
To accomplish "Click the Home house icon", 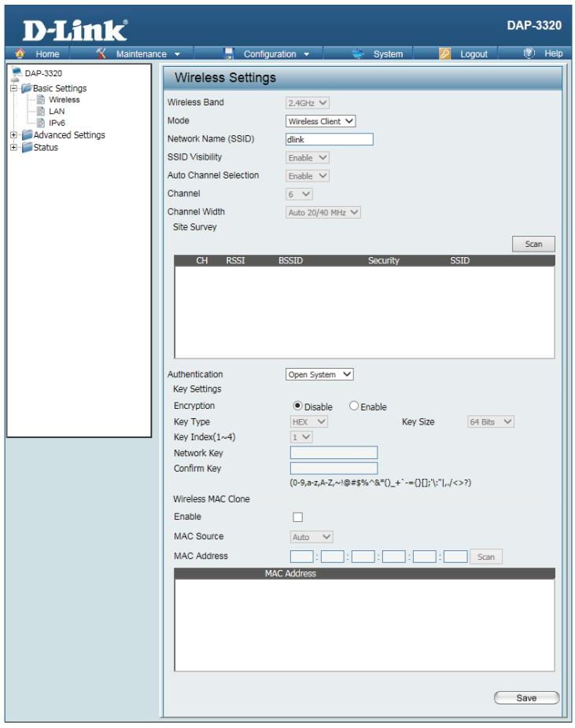I will coord(20,53).
